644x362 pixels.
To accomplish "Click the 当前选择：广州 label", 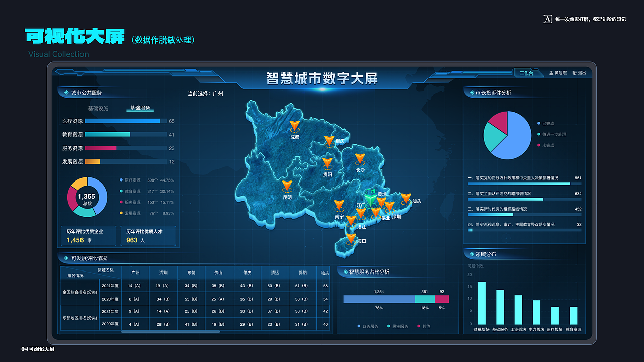I will [205, 94].
